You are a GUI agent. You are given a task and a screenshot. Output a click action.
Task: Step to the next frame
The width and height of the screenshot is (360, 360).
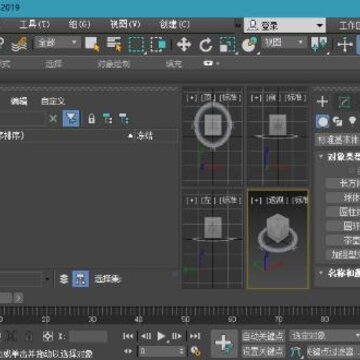[177, 336]
